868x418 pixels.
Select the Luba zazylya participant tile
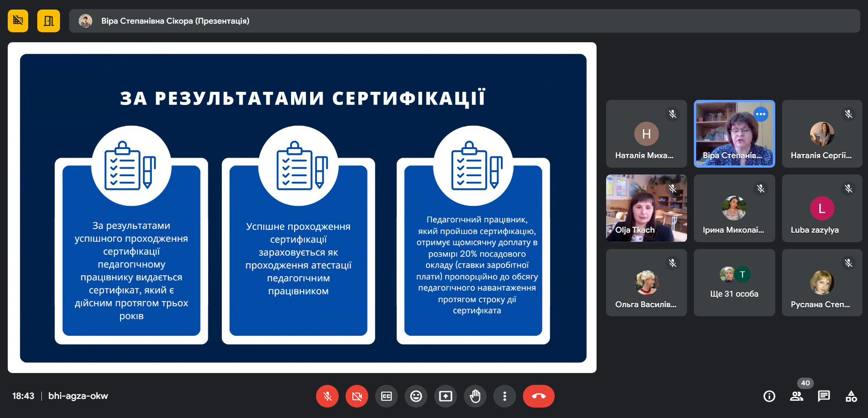tap(822, 208)
